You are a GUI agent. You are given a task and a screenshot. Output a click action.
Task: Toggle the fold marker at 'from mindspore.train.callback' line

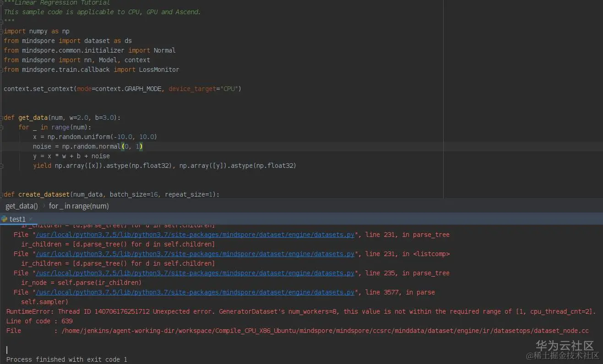(2, 70)
